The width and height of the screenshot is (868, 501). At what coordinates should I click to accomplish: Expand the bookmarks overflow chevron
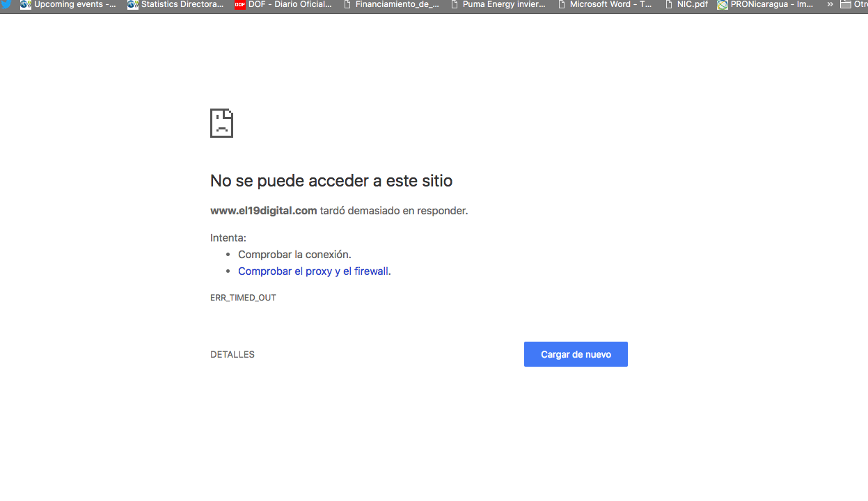pyautogui.click(x=830, y=4)
